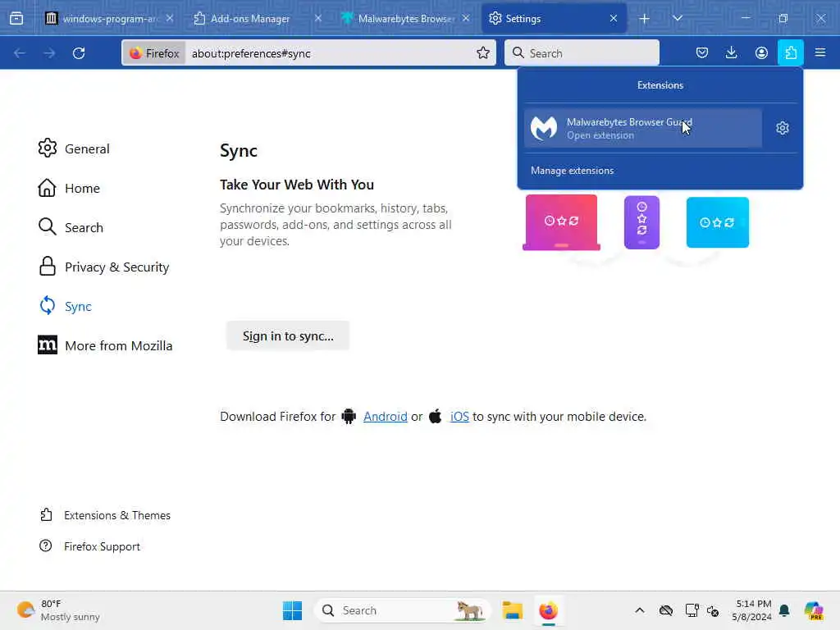Viewport: 840px width, 630px height.
Task: Open File Explorer from the taskbar
Action: coord(512,610)
